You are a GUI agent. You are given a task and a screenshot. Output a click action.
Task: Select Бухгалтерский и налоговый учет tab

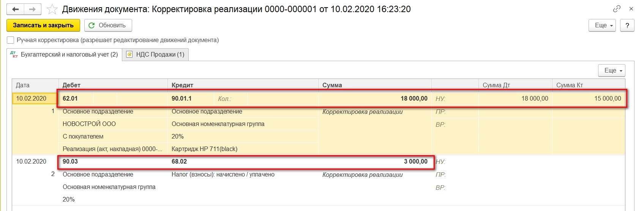pos(69,55)
